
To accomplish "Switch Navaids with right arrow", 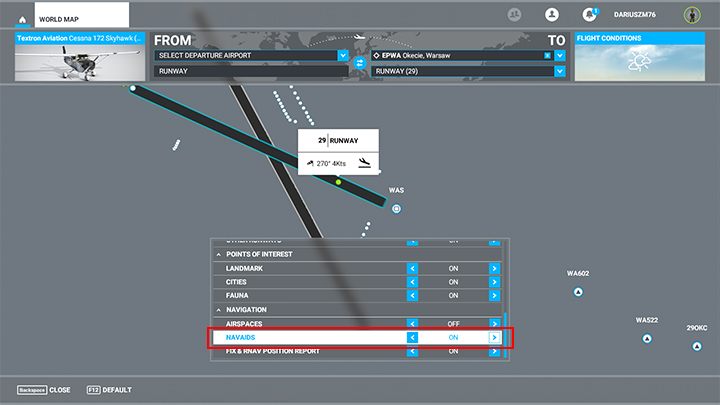I will [494, 338].
